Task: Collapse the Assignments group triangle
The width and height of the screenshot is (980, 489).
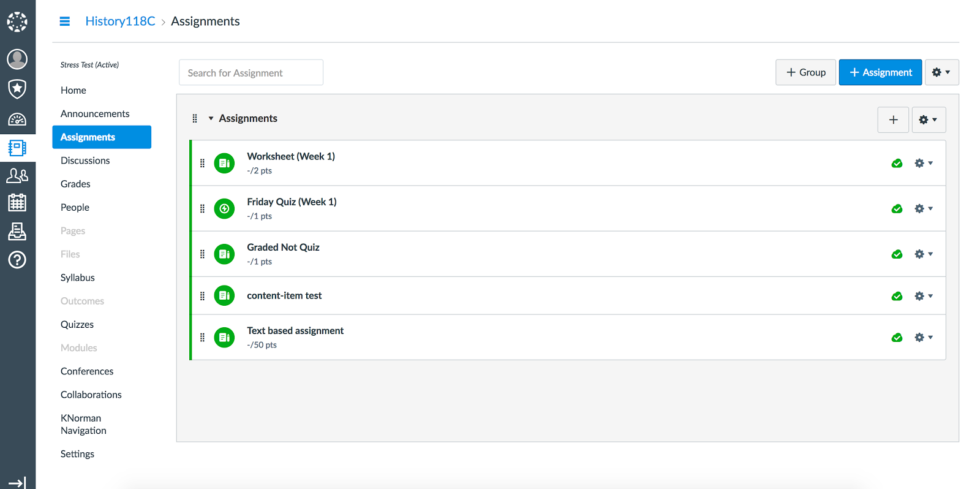Action: 211,118
